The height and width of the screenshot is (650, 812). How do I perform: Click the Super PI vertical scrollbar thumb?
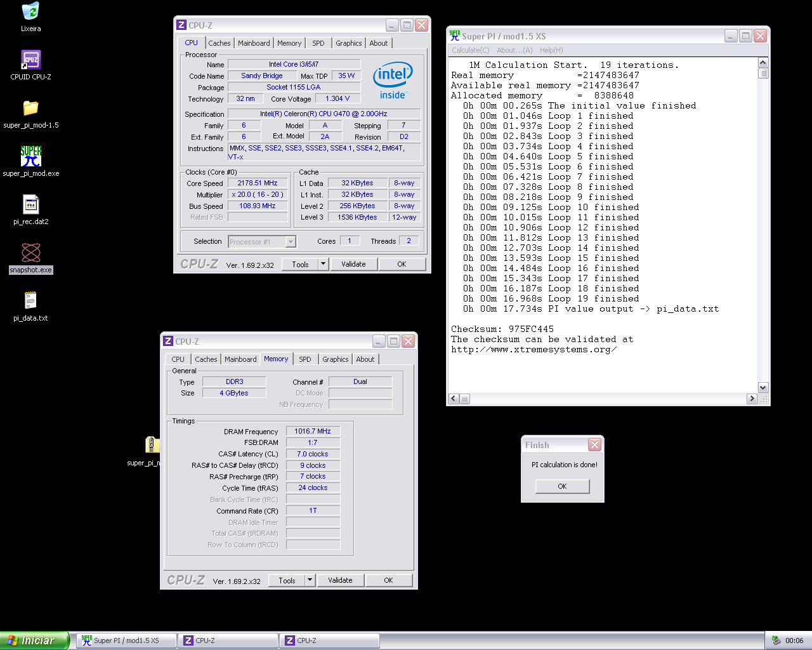click(763, 73)
